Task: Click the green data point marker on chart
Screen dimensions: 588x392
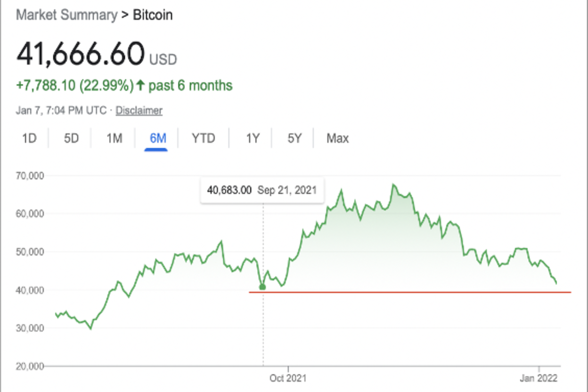Action: coord(263,287)
